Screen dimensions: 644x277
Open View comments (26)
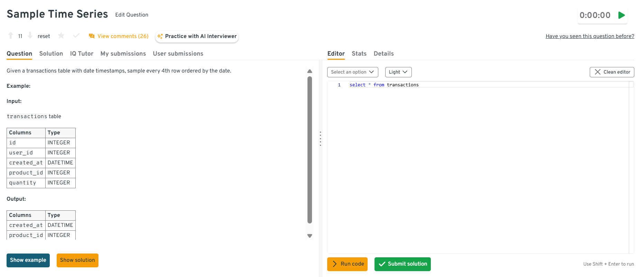click(119, 36)
